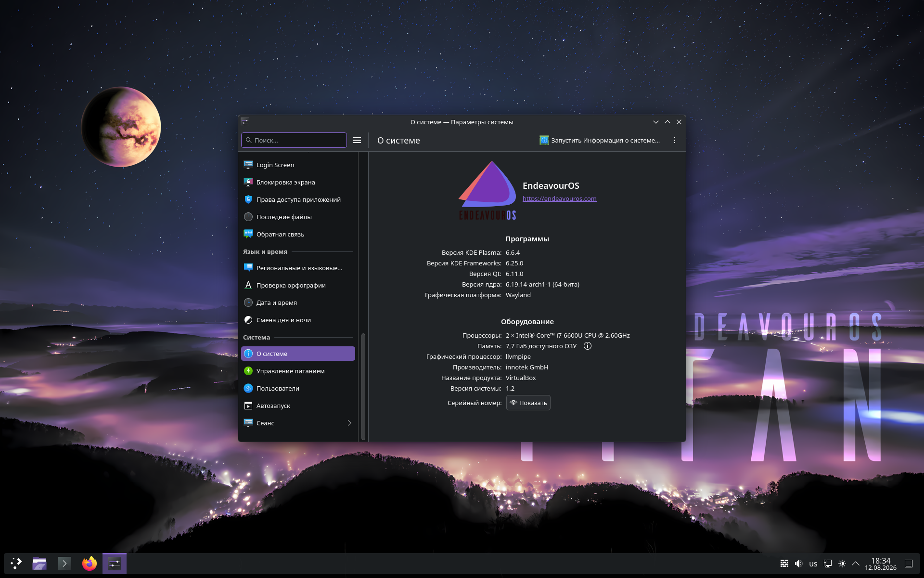Image resolution: width=924 pixels, height=578 pixels.
Task: Select the Последние файлы entry
Action: tap(298, 217)
